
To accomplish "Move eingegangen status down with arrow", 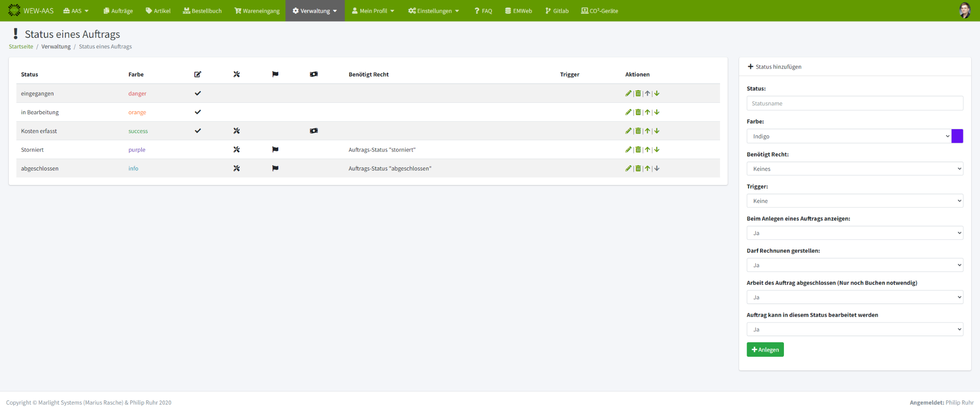I will click(x=657, y=93).
